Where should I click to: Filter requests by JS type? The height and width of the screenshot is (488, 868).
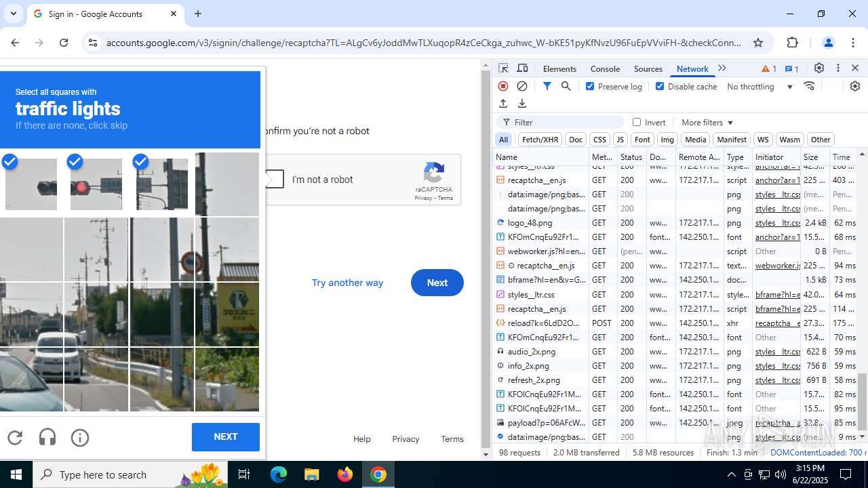coord(620,140)
